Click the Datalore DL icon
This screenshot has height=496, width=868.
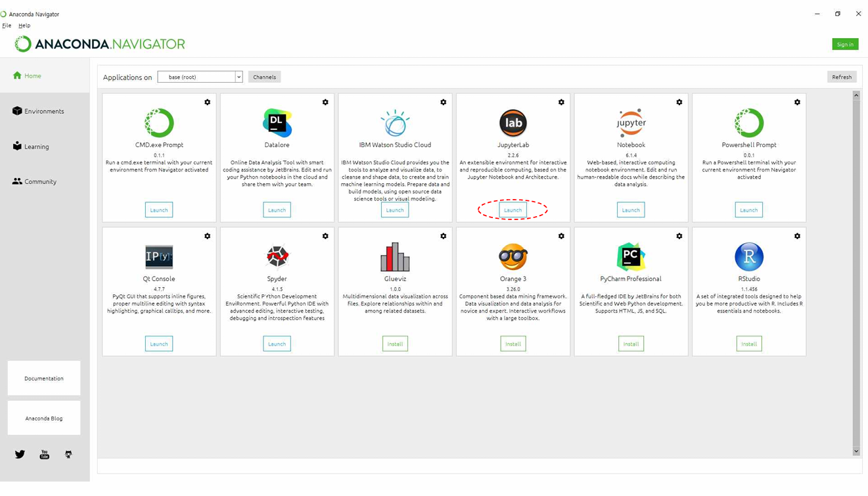tap(277, 123)
